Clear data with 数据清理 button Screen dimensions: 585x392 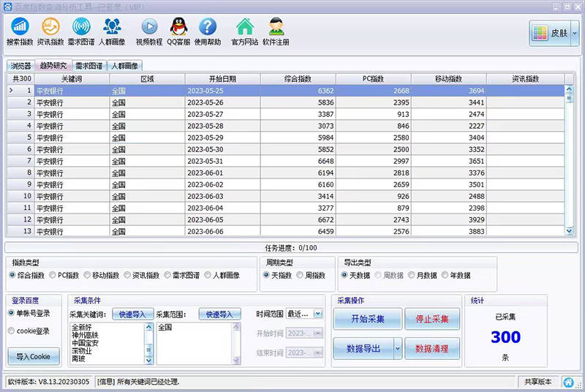(x=432, y=349)
